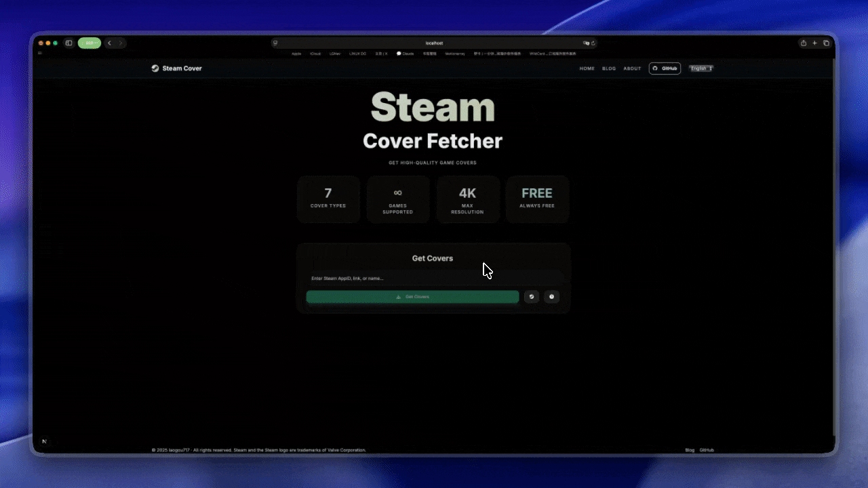Open the Apple bookmark

tap(296, 54)
